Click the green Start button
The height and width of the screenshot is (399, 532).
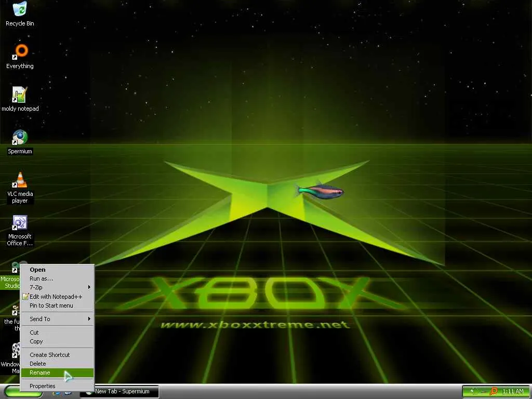23,393
